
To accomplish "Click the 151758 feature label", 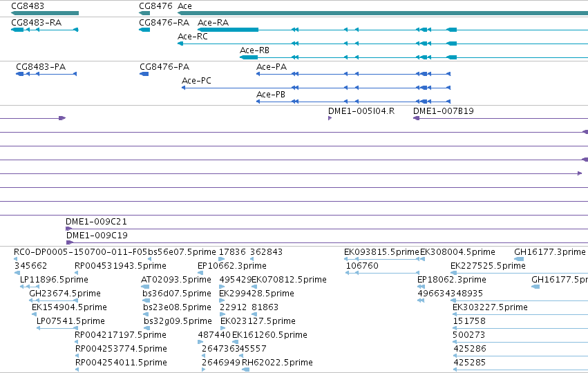I will point(469,321).
